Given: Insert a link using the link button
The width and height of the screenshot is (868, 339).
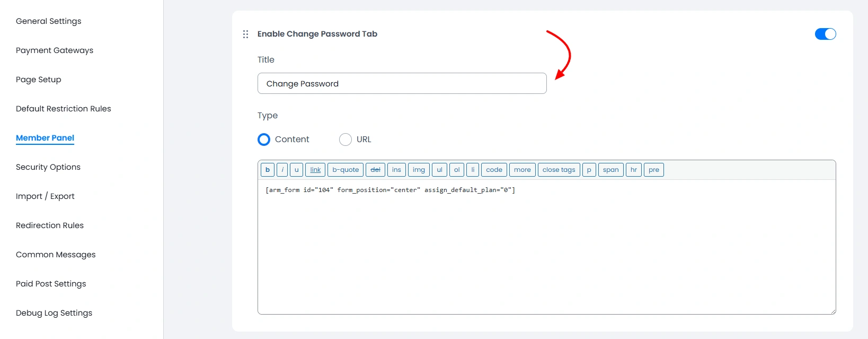Looking at the screenshot, I should (315, 170).
